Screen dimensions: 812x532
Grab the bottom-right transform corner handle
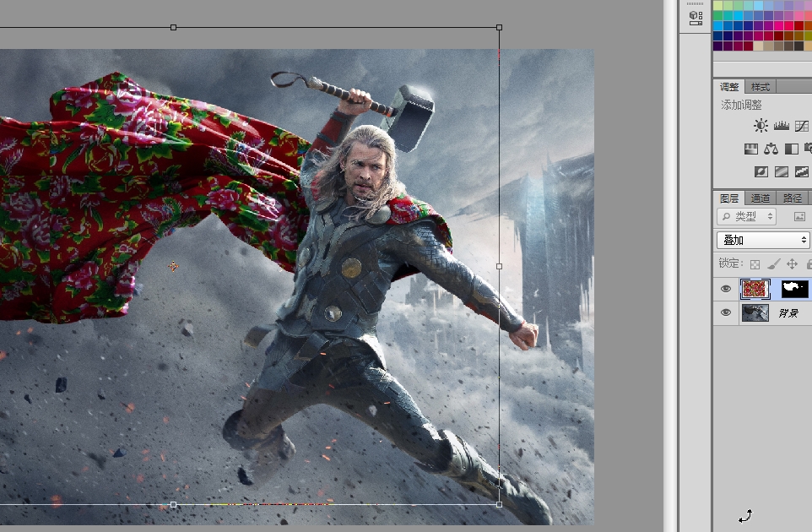499,504
